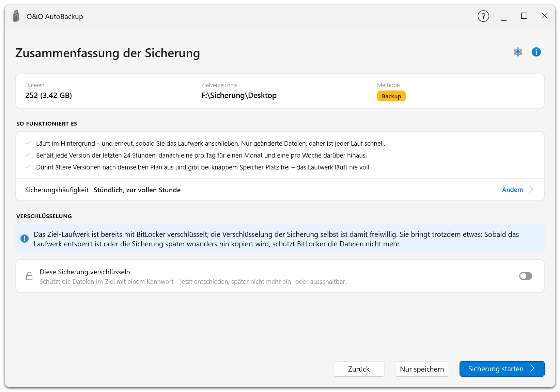Click the O&O AutoBackup app logo
Image resolution: width=560 pixels, height=392 pixels.
16,16
